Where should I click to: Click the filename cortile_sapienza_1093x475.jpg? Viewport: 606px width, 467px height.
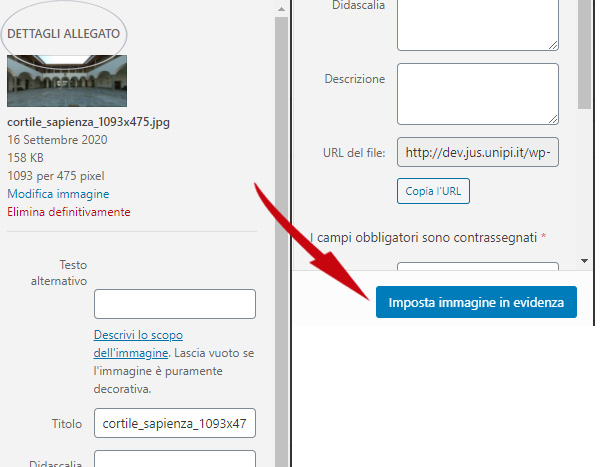[89, 122]
